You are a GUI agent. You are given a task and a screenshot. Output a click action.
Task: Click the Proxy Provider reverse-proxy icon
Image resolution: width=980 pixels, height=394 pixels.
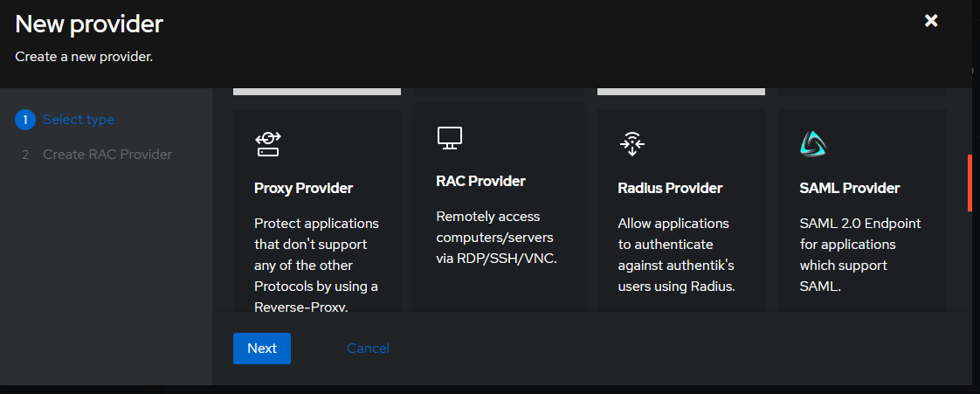point(267,144)
